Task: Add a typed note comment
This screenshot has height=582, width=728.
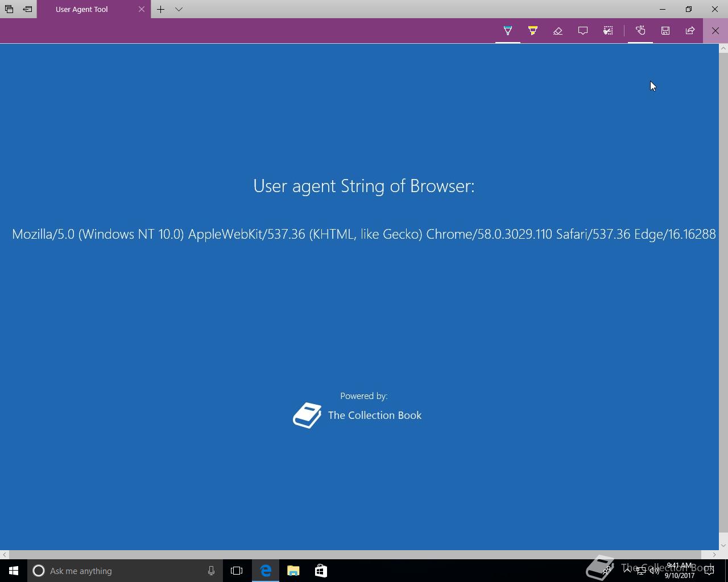Action: pos(583,31)
